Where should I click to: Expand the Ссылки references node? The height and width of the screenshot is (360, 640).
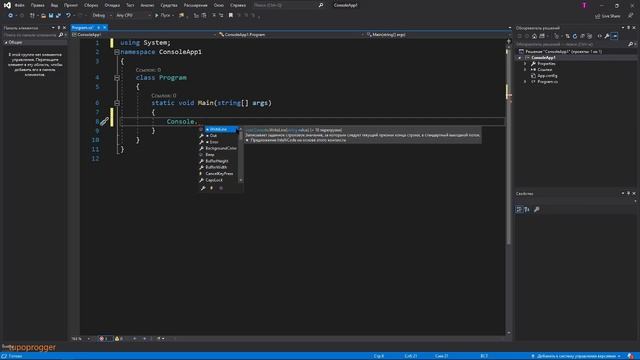(x=525, y=70)
